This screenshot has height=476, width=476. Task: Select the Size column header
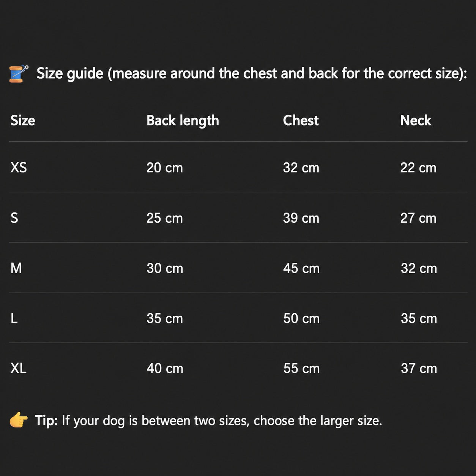pyautogui.click(x=23, y=120)
